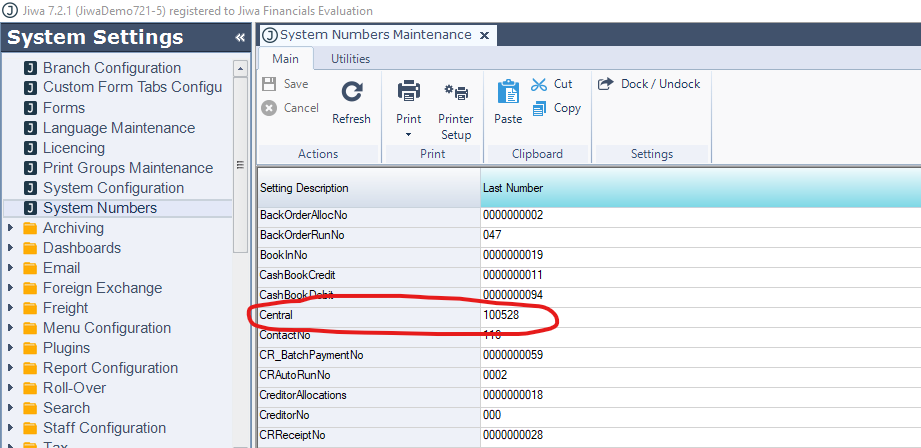Expand the Archiving folder

point(11,228)
